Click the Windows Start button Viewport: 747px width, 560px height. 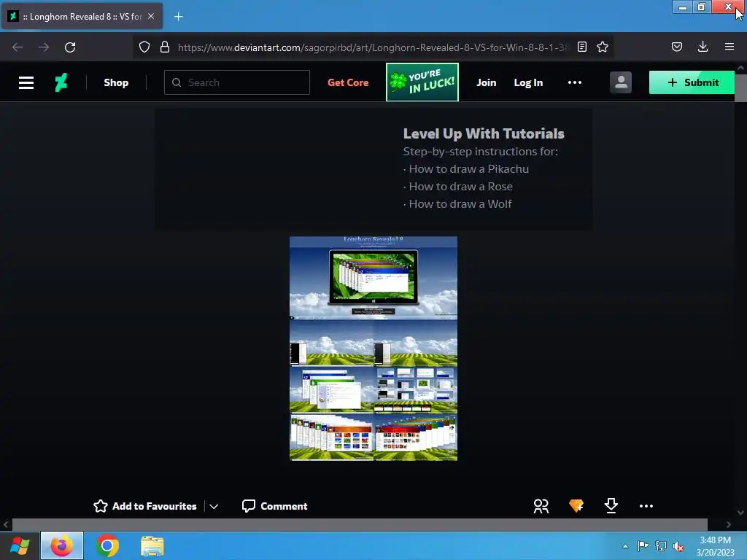click(x=20, y=545)
